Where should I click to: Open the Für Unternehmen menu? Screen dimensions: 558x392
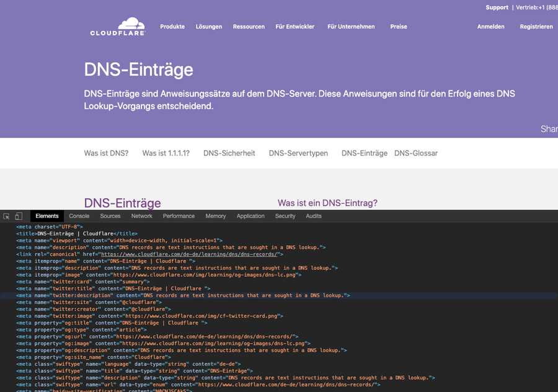[352, 27]
